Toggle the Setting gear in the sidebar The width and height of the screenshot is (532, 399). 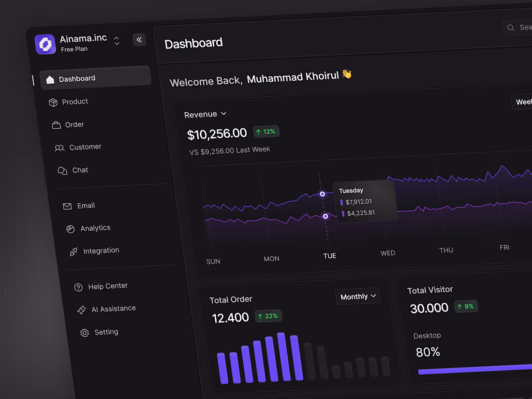[84, 333]
